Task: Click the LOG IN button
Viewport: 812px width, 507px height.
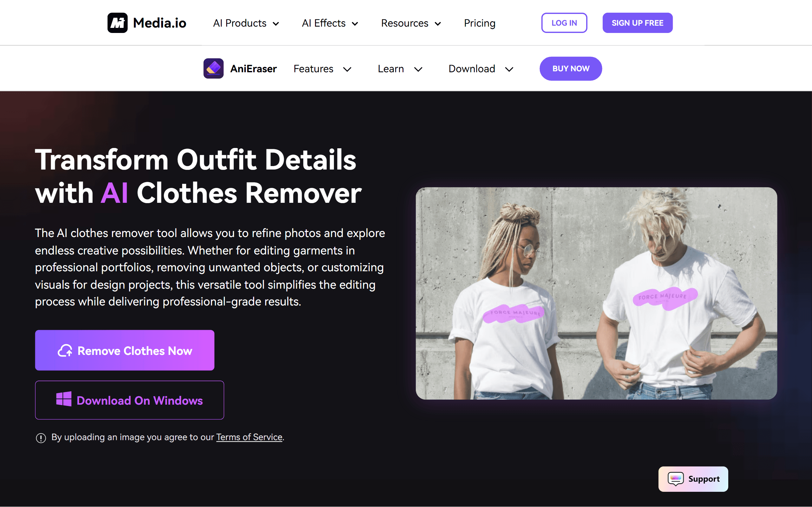Action: pyautogui.click(x=564, y=23)
